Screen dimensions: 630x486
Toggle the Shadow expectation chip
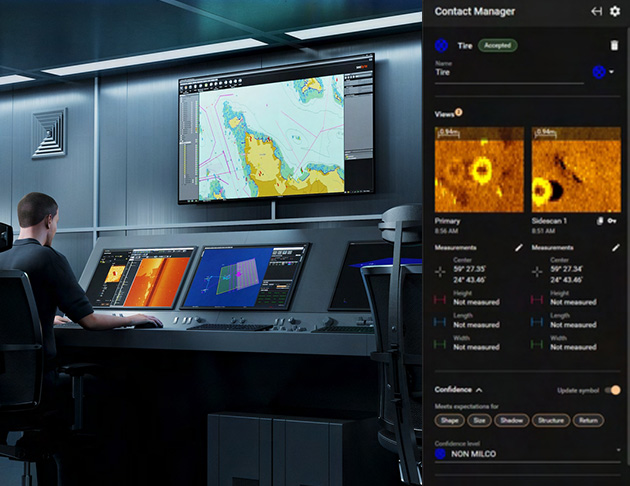tap(511, 420)
